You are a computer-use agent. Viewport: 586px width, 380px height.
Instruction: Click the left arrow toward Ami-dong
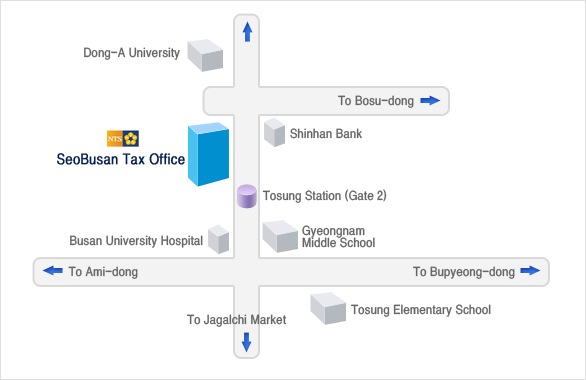click(x=53, y=271)
